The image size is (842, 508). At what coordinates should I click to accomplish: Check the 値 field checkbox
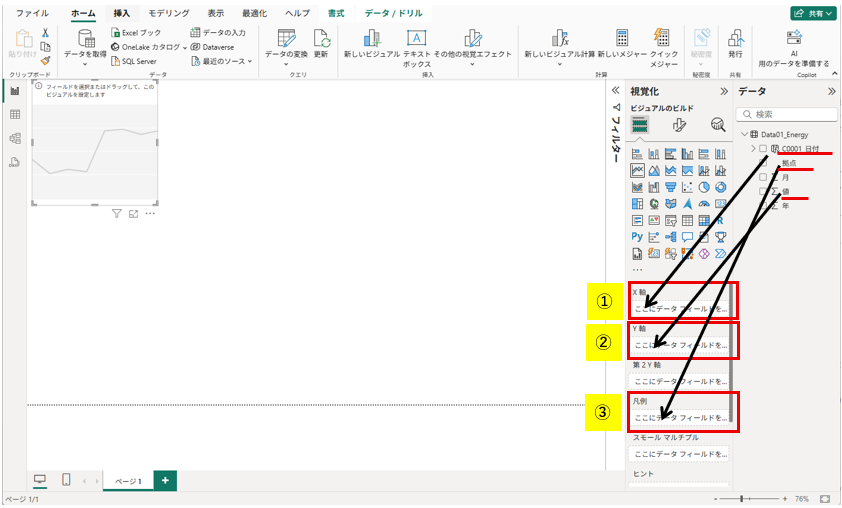(763, 191)
